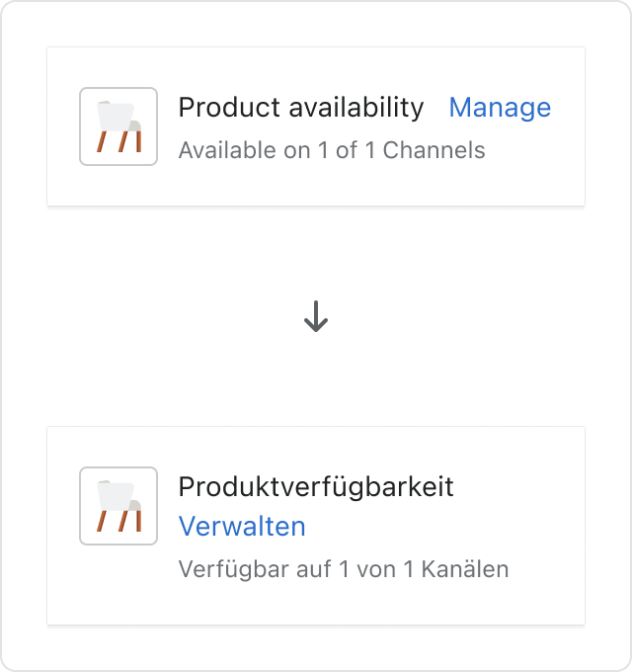Click the orange chair legs in the bottom thumbnail
Viewport: 632px width, 672px height.
point(119,521)
